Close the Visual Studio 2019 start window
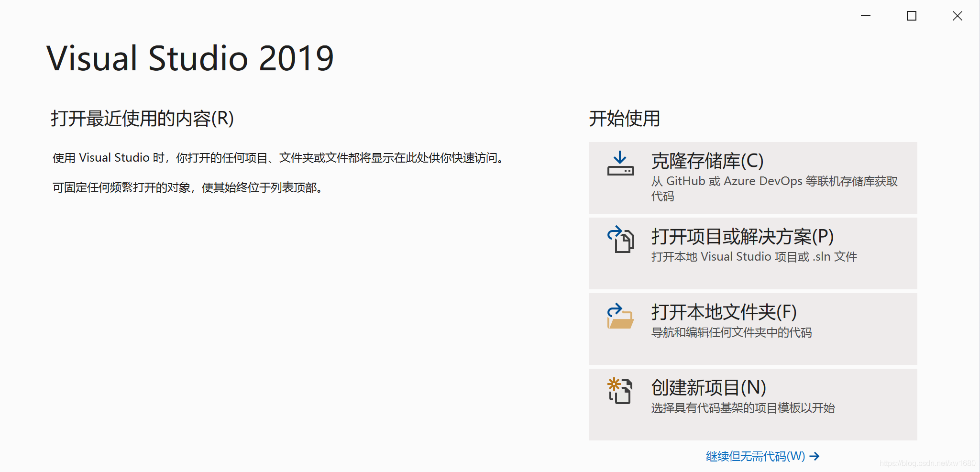 click(958, 16)
